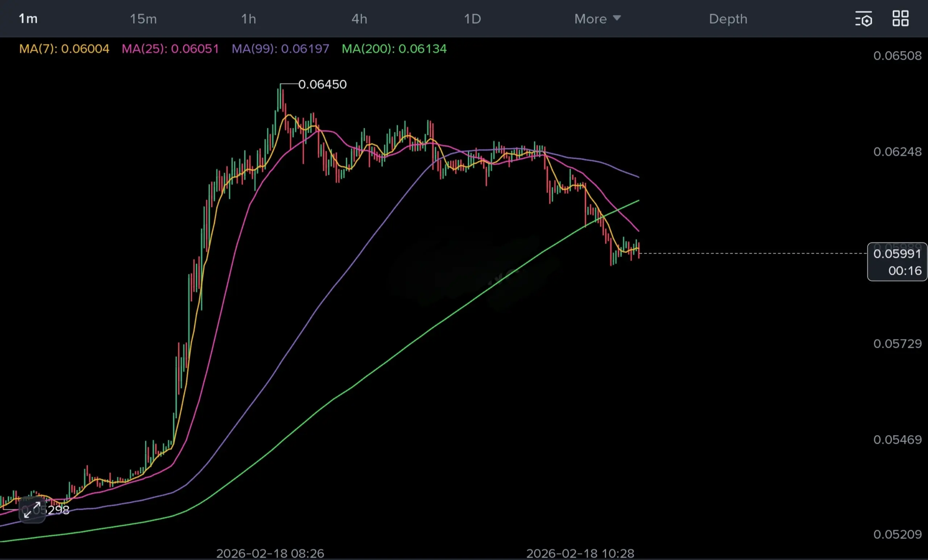Click the 0.06450 high price marker
Viewport: 928px width, 560px height.
[322, 84]
